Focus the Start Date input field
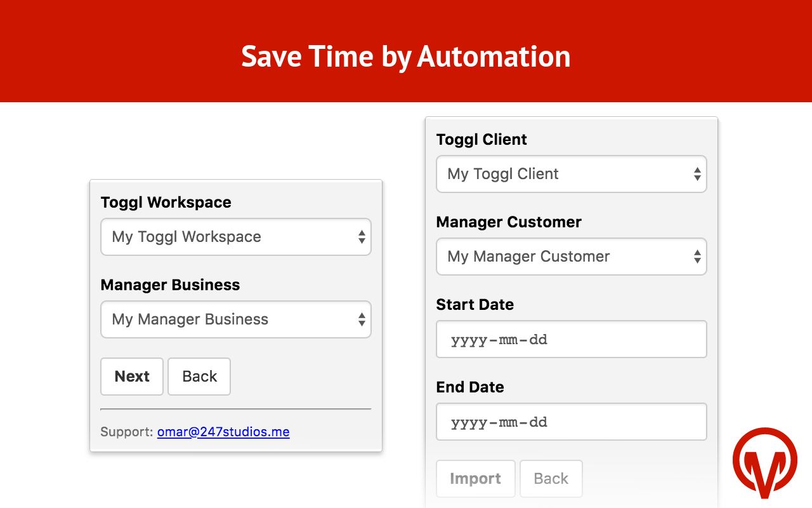This screenshot has height=508, width=812. 572,339
